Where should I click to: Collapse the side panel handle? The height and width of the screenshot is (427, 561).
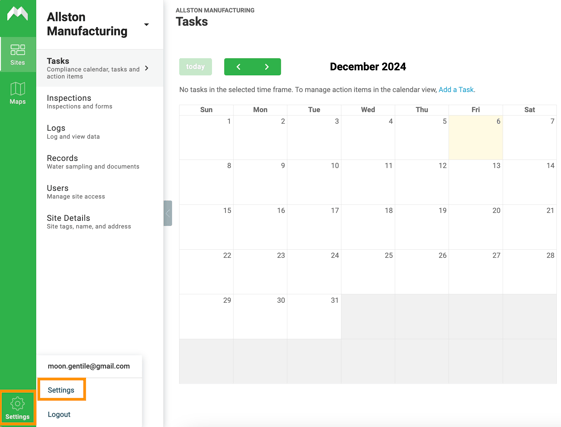[168, 213]
